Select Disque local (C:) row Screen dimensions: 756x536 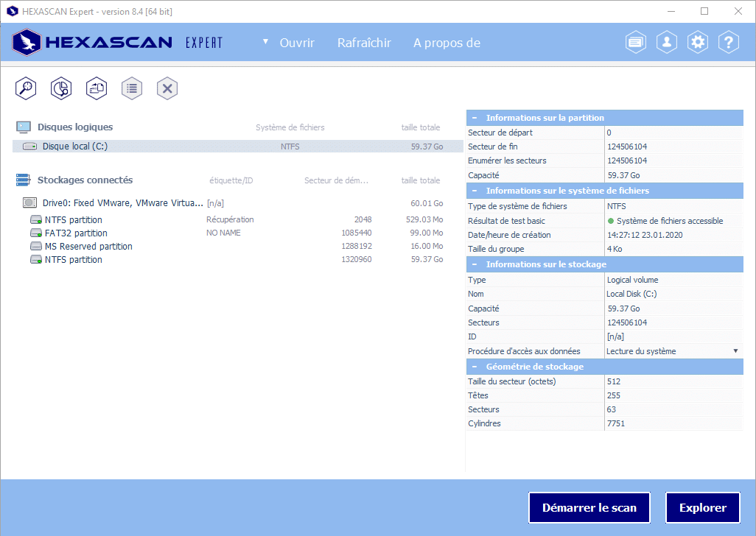click(x=237, y=146)
